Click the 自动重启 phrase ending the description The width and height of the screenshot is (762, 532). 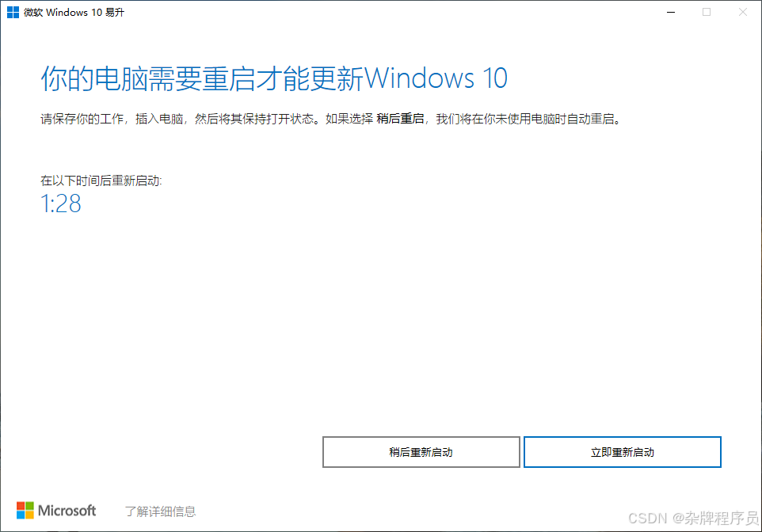(x=590, y=119)
